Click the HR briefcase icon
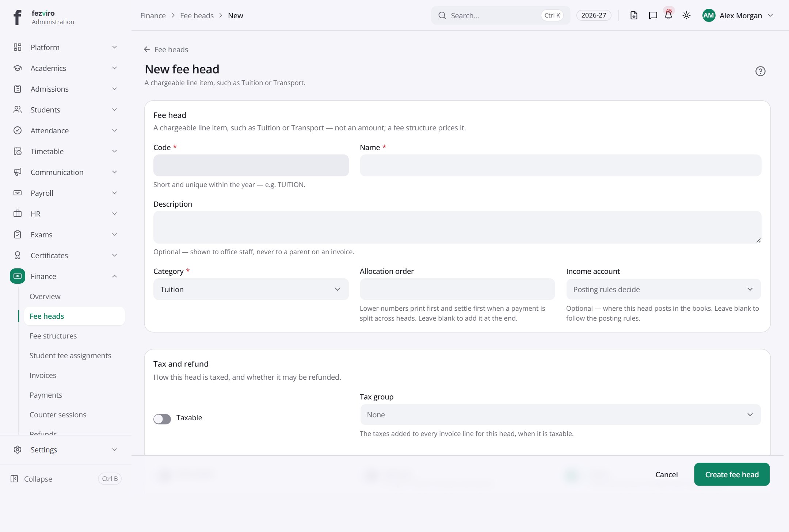 tap(18, 214)
